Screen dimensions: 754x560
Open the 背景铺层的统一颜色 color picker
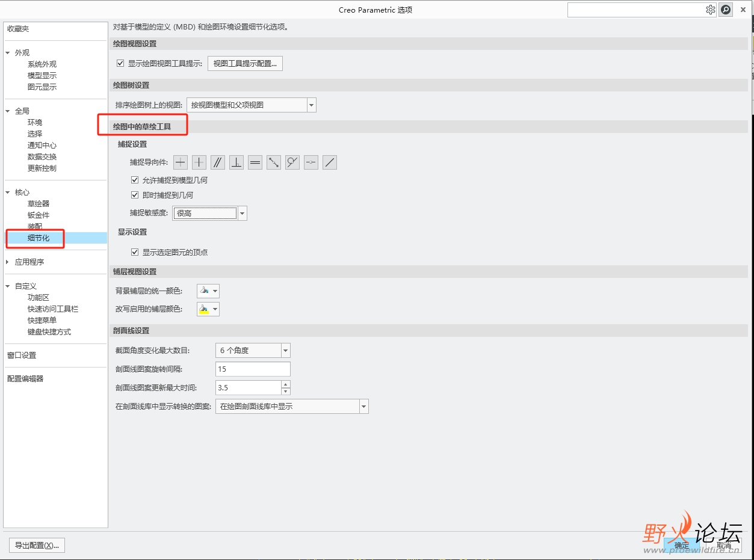click(x=208, y=291)
